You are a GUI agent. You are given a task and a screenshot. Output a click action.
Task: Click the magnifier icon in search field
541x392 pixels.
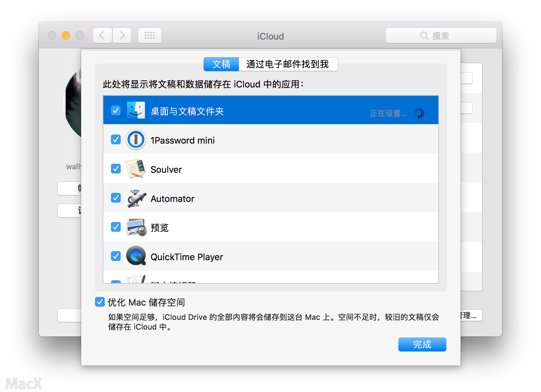[x=424, y=36]
